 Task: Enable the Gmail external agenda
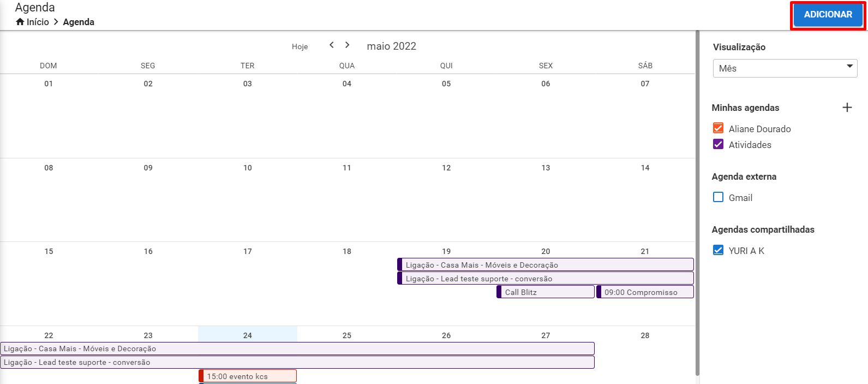(x=719, y=197)
